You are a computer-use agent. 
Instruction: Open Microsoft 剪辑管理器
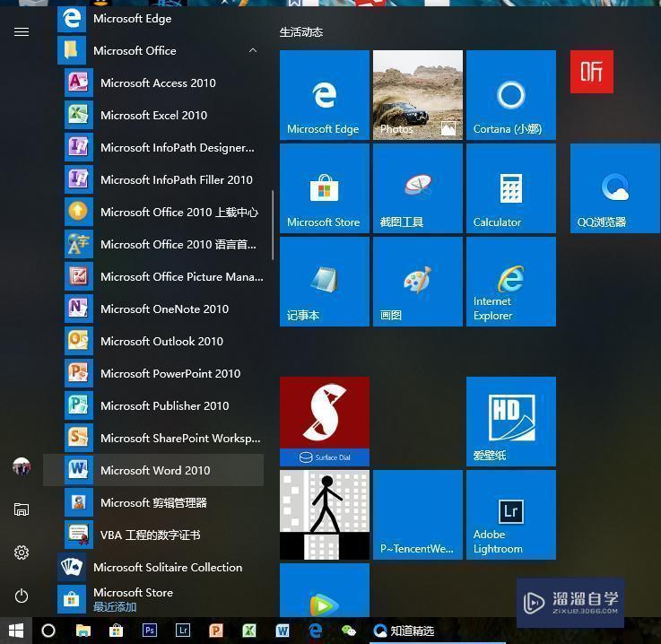153,503
